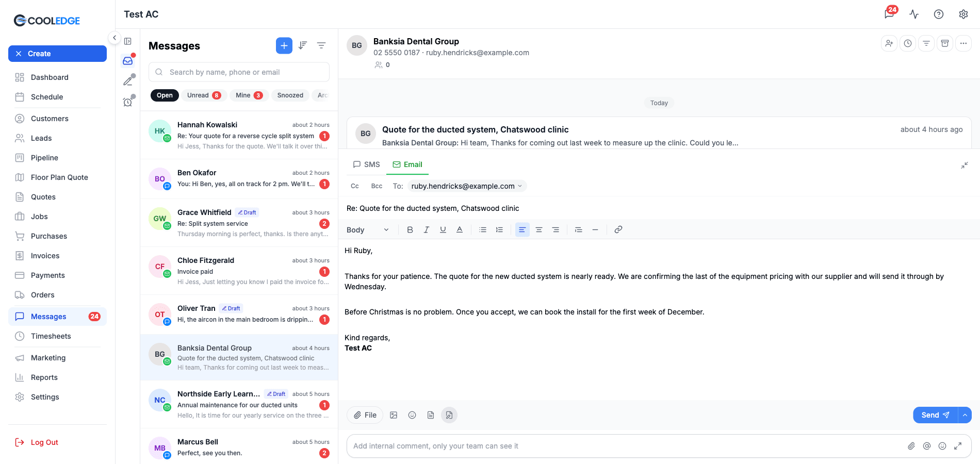Click the assign user icon
This screenshot has width=980, height=464.
(x=889, y=43)
